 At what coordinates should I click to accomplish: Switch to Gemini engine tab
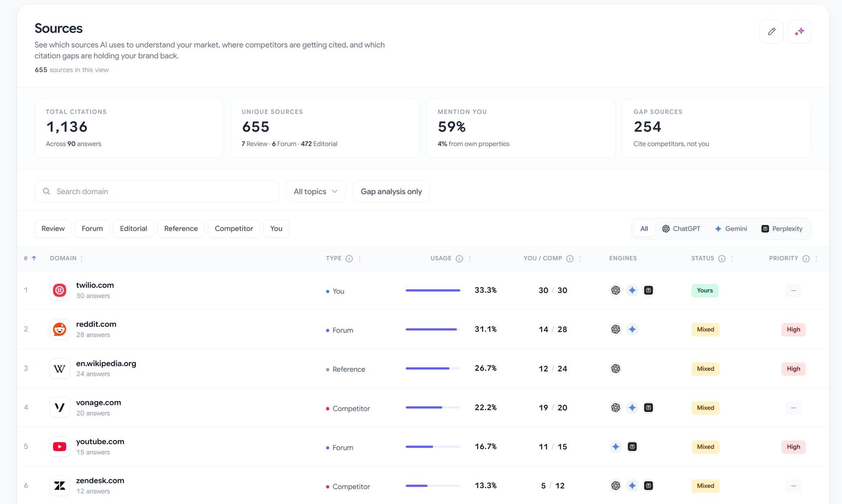[x=731, y=229]
